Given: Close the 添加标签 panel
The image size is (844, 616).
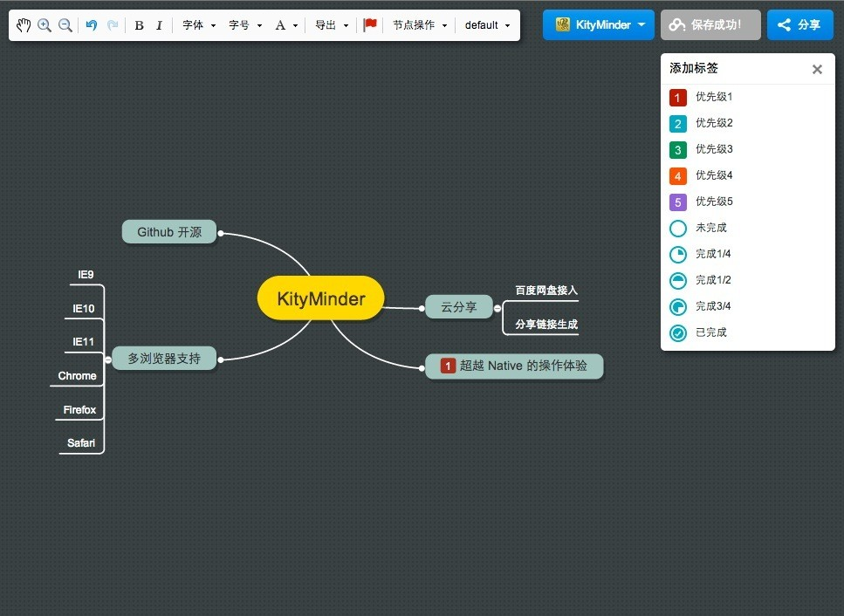Looking at the screenshot, I should point(817,70).
